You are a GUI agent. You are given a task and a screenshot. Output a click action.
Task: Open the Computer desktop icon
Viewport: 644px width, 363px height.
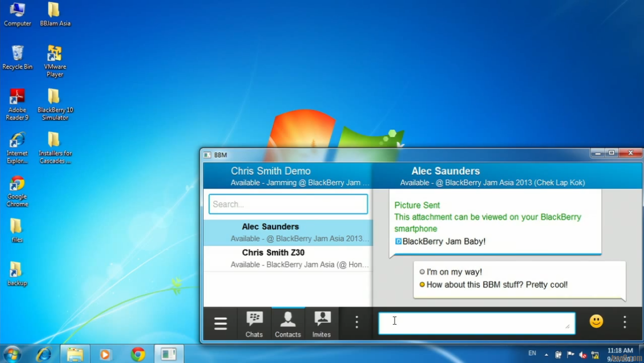click(17, 15)
